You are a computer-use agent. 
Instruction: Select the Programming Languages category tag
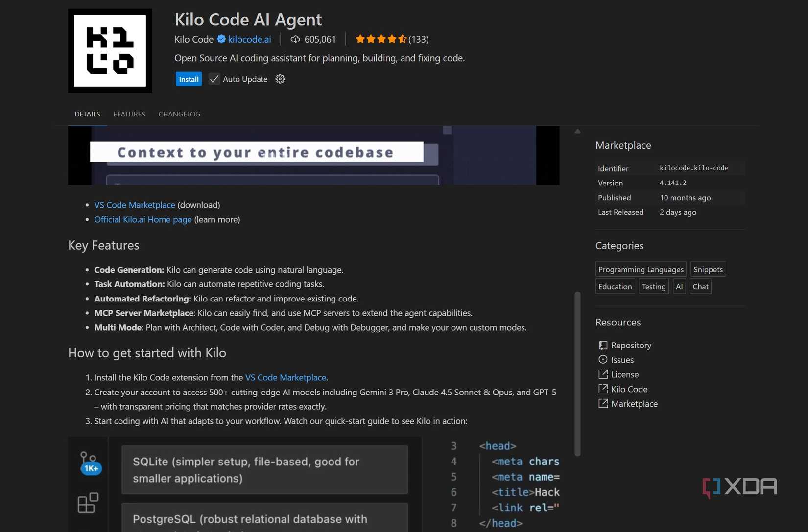[640, 269]
